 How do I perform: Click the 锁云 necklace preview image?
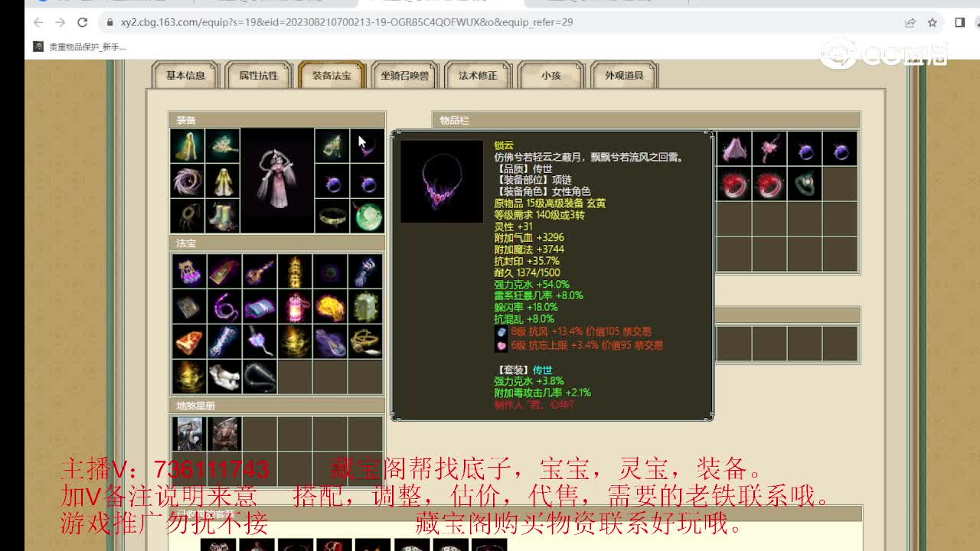click(442, 181)
